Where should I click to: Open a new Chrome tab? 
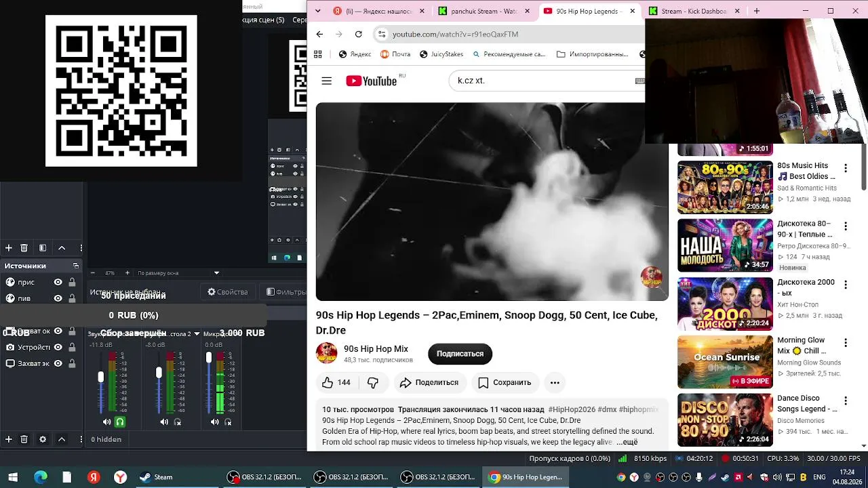pyautogui.click(x=757, y=11)
